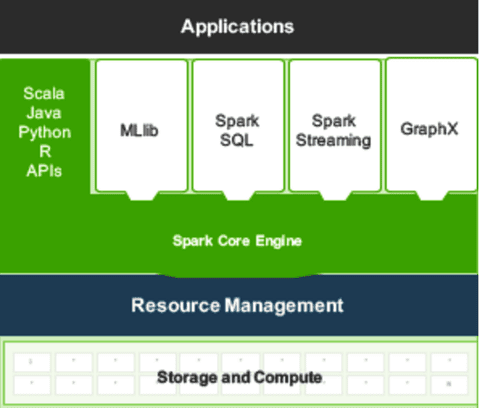Click connector notch beneath MLlib box
Screen dimensions: 480x408
[141, 196]
